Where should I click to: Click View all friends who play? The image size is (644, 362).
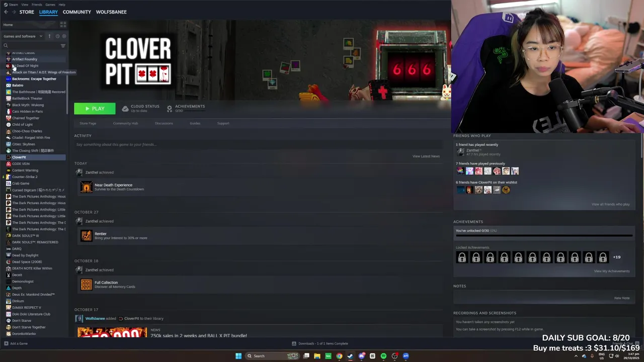(x=611, y=204)
